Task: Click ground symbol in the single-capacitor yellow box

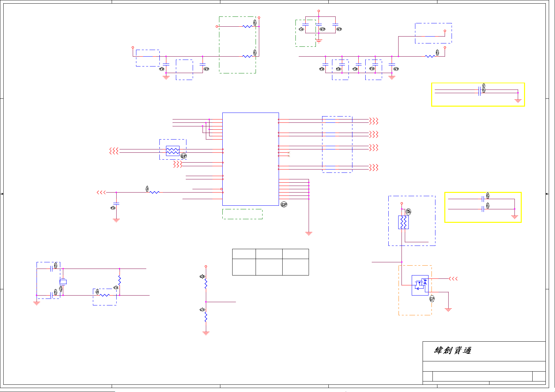Action: click(518, 101)
